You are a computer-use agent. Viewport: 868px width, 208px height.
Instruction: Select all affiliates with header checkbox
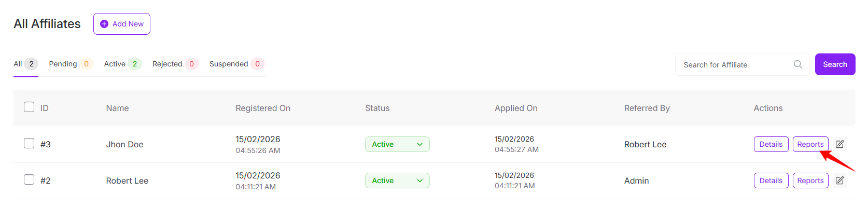pos(29,107)
